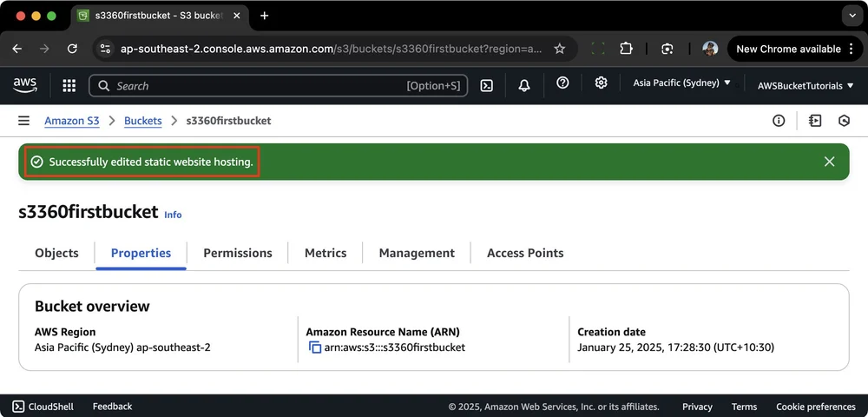Click the Feedback link in the footer
The width and height of the screenshot is (868, 417).
[112, 407]
